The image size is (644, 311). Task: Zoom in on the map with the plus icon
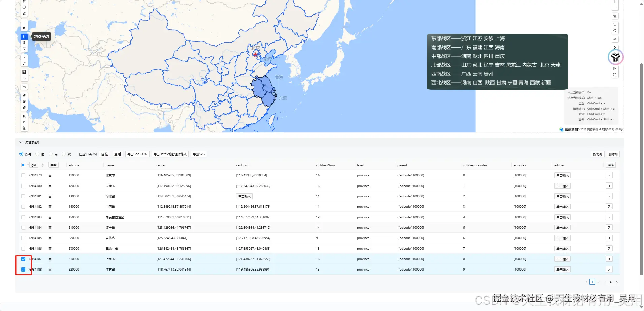tap(615, 2)
